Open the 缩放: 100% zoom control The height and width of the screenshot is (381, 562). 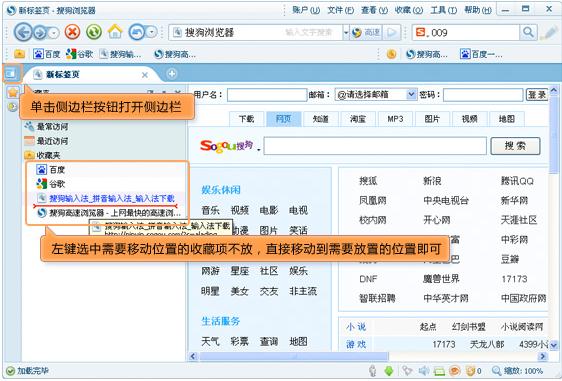point(517,371)
